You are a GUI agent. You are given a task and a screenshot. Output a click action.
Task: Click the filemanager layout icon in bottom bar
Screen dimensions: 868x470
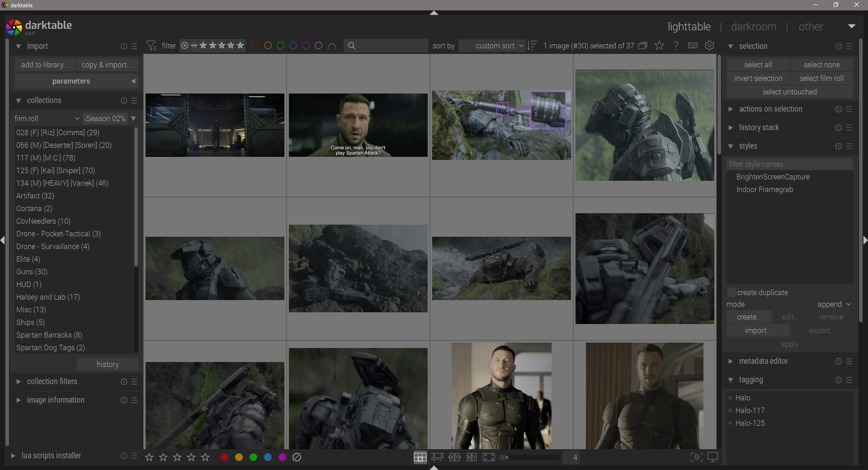420,457
